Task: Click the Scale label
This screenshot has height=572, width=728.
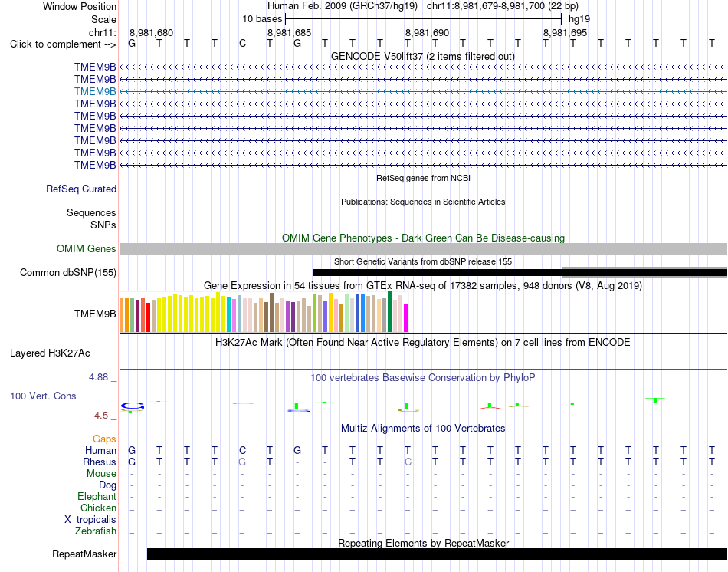Action: (103, 19)
